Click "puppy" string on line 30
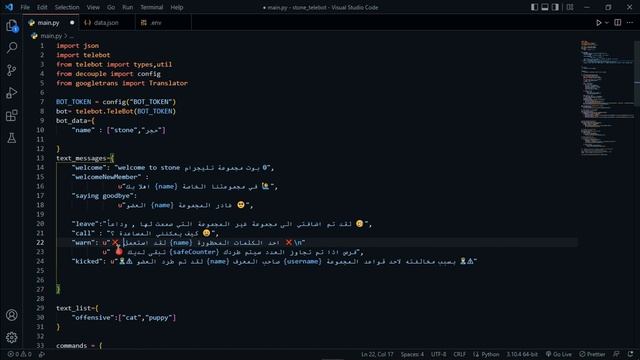Screen dimensions: 640x360 158,318
